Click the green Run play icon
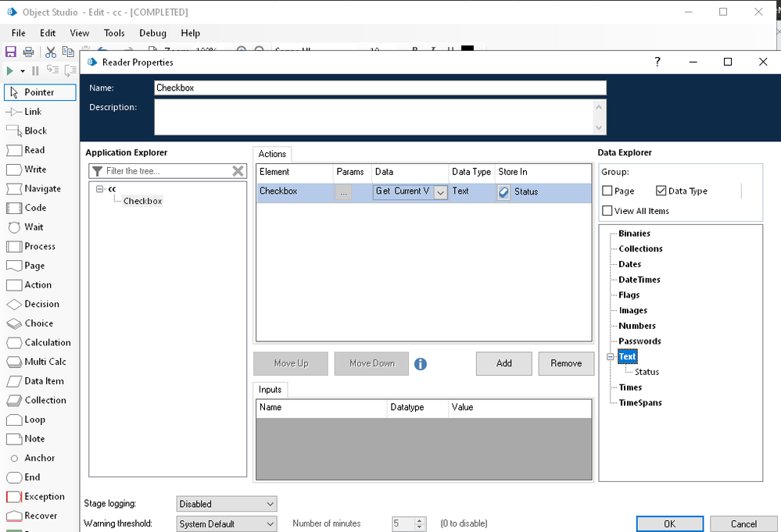Viewport: 781px width, 532px height. tap(9, 71)
